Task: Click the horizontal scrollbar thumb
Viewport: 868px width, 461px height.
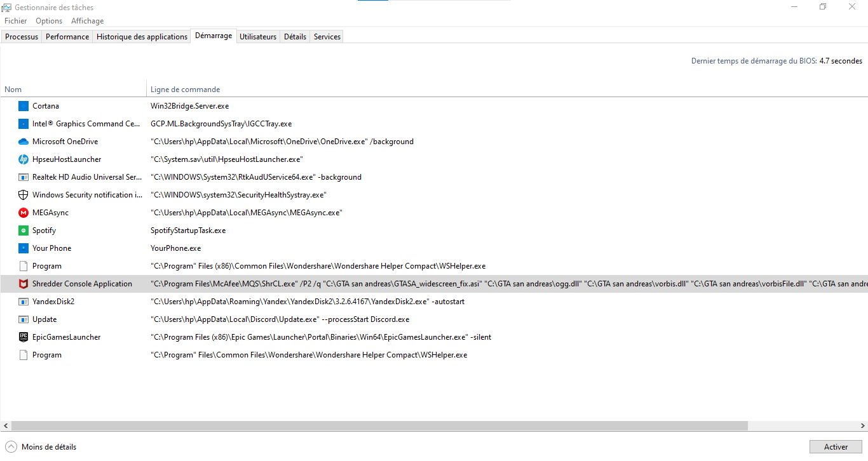Action: point(379,425)
